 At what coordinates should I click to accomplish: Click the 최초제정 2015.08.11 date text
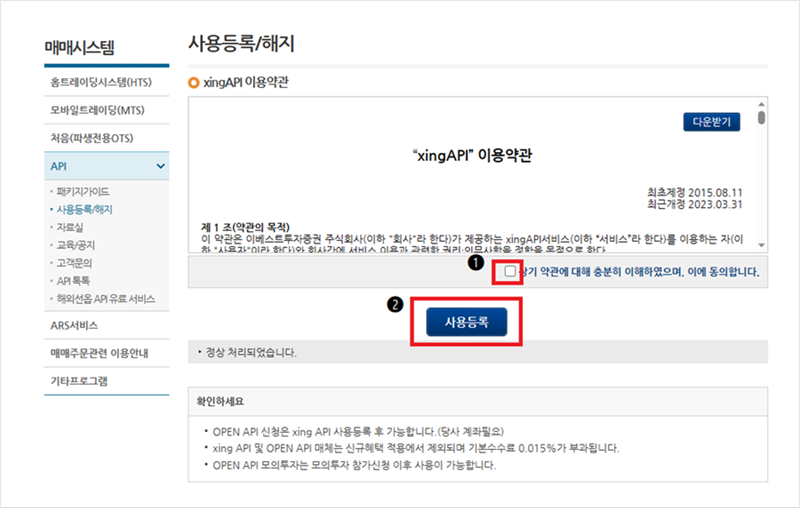(695, 193)
